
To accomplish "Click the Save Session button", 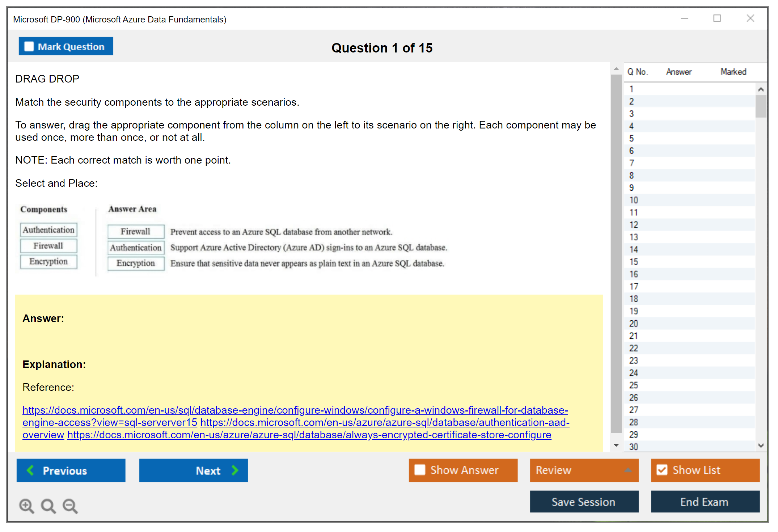I will click(x=584, y=502).
